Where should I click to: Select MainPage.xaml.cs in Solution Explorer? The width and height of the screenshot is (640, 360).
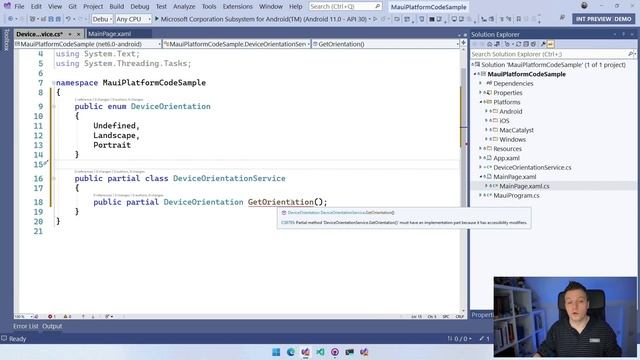point(524,186)
